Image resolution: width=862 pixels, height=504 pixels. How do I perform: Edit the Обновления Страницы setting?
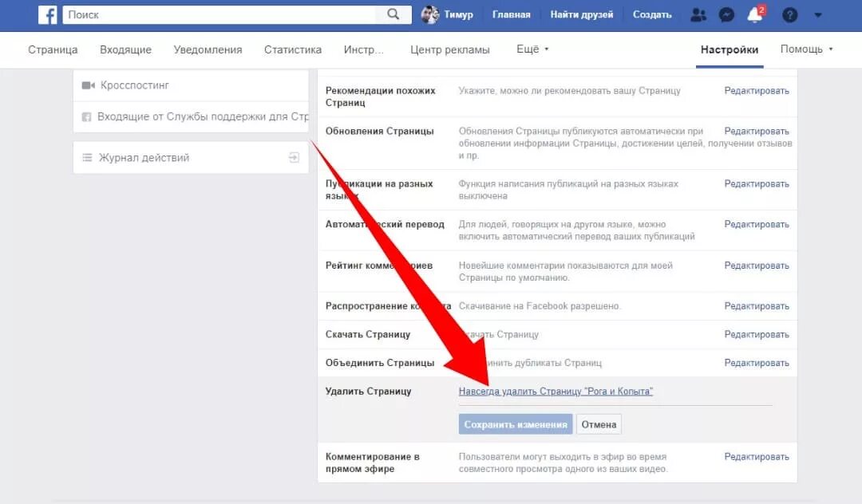click(757, 132)
